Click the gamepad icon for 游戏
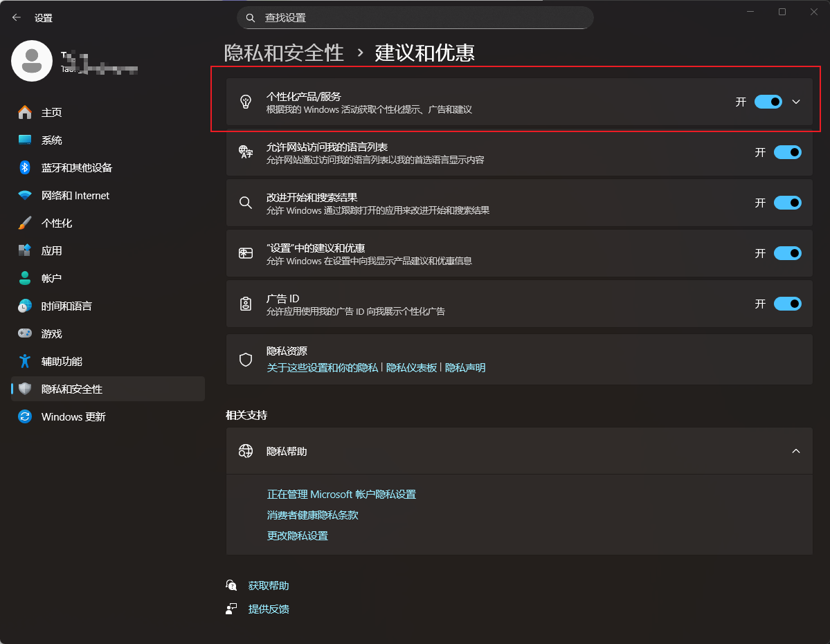The height and width of the screenshot is (644, 830). pos(25,333)
